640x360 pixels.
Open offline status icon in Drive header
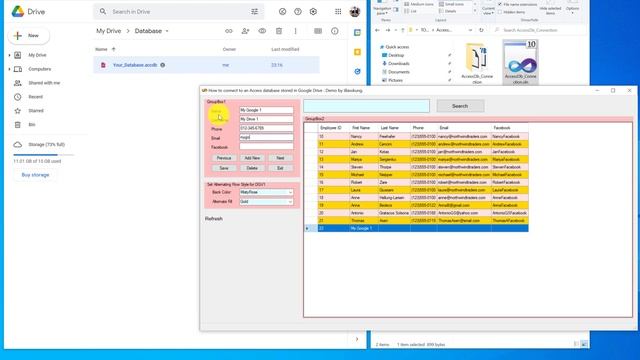tap(282, 11)
